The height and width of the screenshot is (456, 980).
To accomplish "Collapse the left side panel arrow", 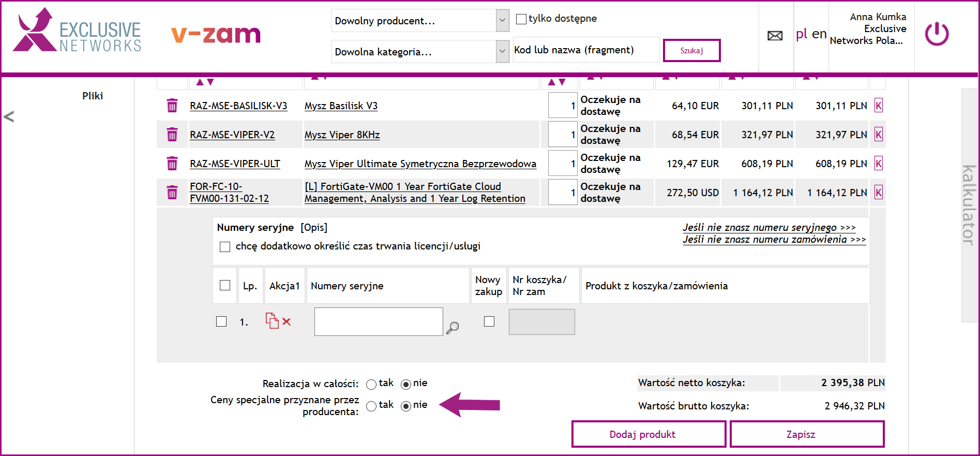I will 9,116.
